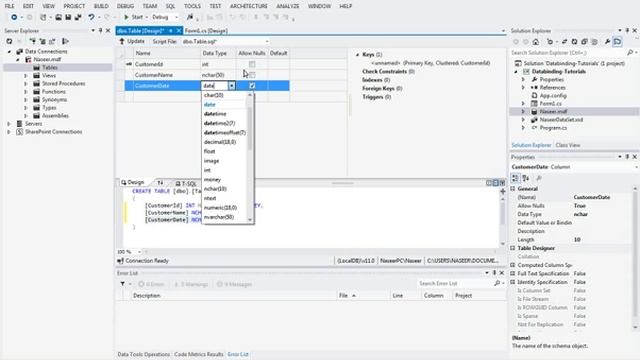
Task: Open the SQL menu
Action: pyautogui.click(x=170, y=6)
